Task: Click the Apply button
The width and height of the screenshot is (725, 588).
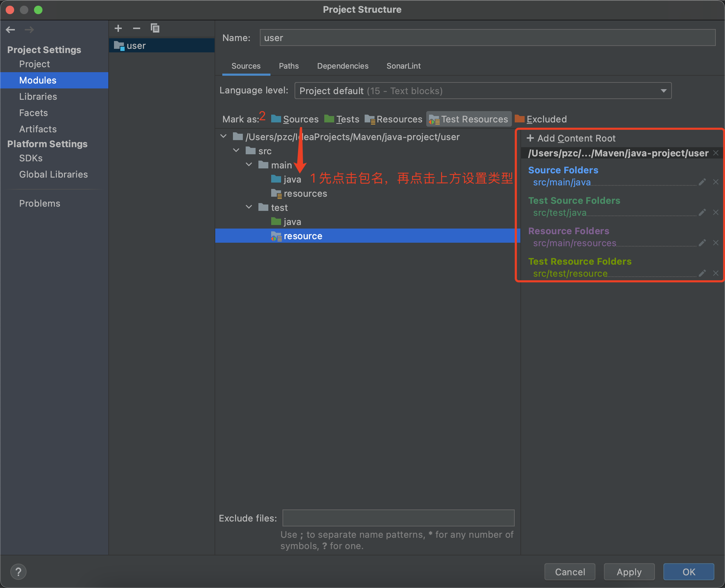Action: [629, 572]
